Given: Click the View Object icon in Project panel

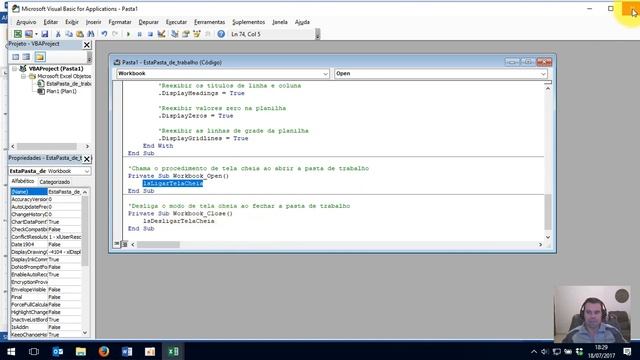Looking at the screenshot, I should click(x=26, y=57).
